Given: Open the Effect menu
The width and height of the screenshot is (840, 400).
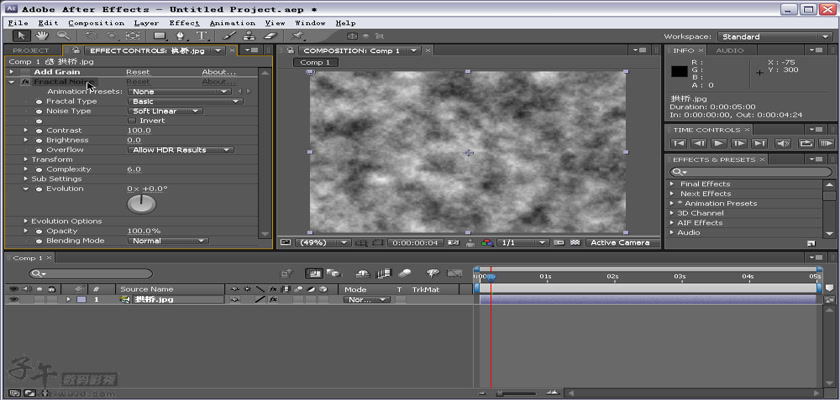Looking at the screenshot, I should (x=184, y=23).
